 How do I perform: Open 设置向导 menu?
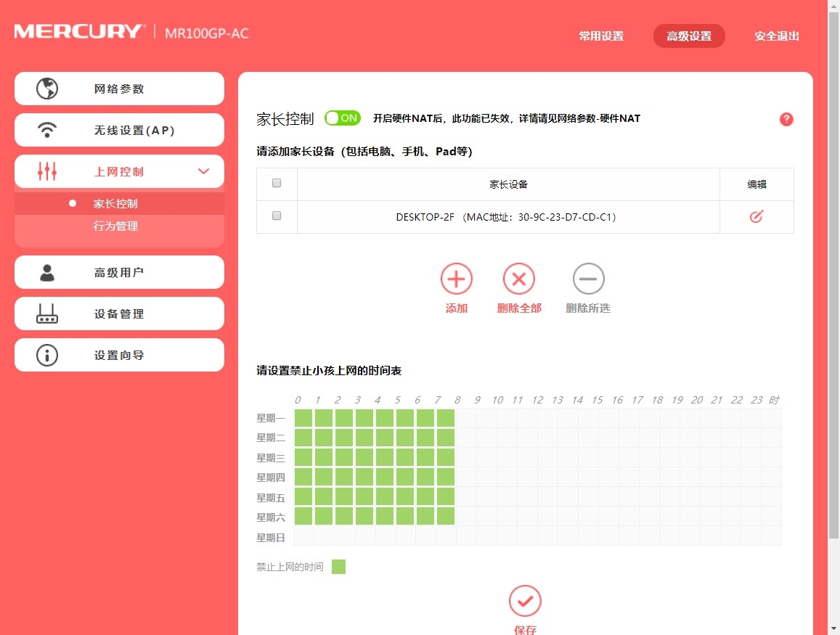pos(119,355)
